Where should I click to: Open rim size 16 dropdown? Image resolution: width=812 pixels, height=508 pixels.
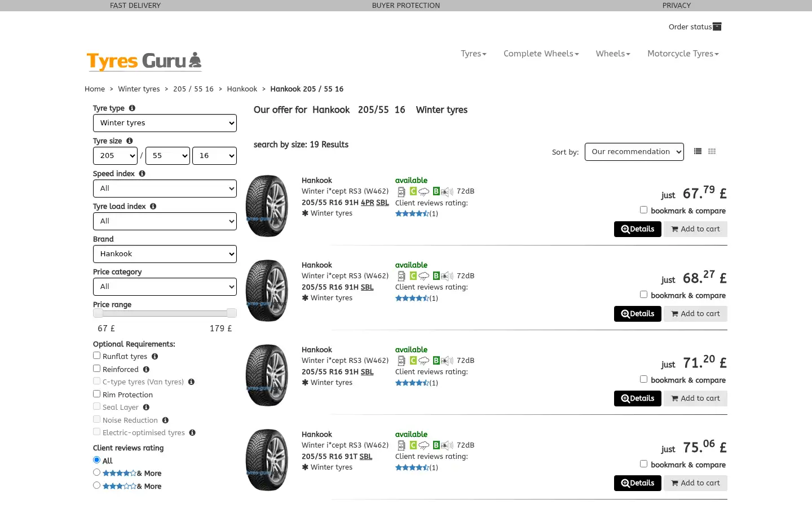[214, 156]
